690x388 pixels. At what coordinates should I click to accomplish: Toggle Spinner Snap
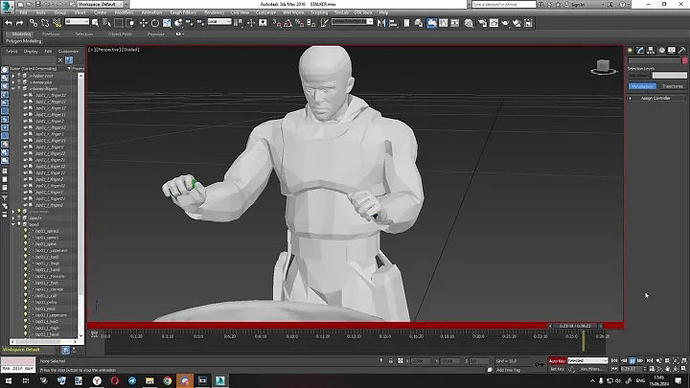(x=311, y=23)
